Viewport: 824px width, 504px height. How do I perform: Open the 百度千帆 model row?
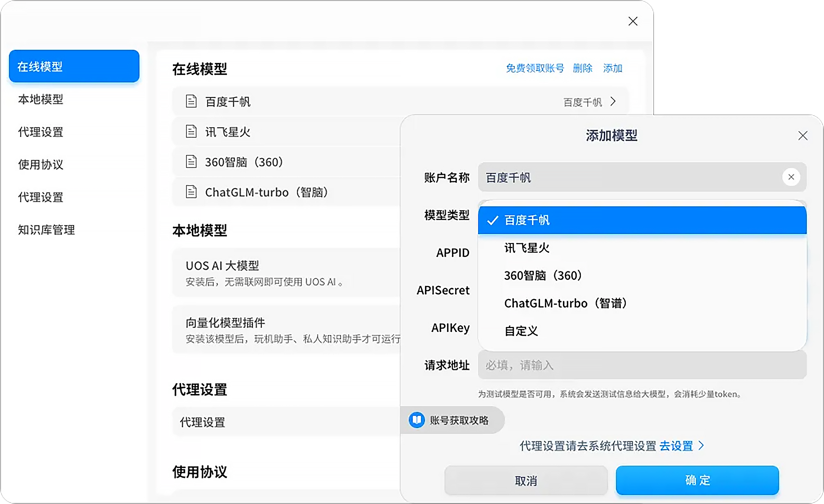point(400,101)
